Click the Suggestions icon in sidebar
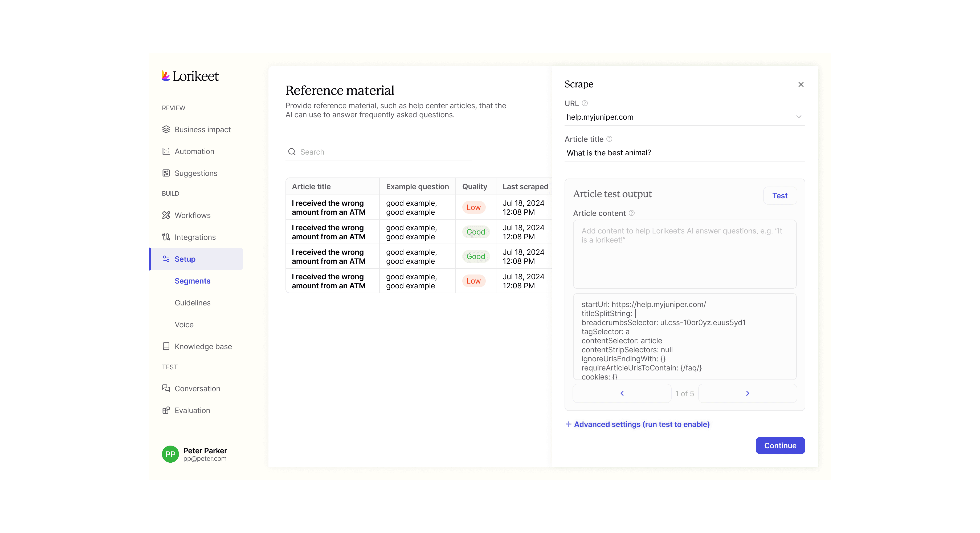 (x=166, y=173)
